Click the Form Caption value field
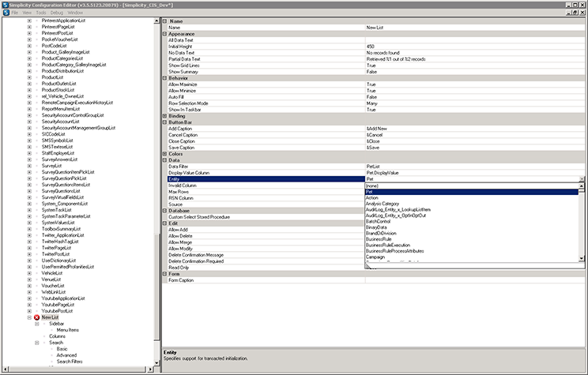588x375 pixels. [x=475, y=280]
